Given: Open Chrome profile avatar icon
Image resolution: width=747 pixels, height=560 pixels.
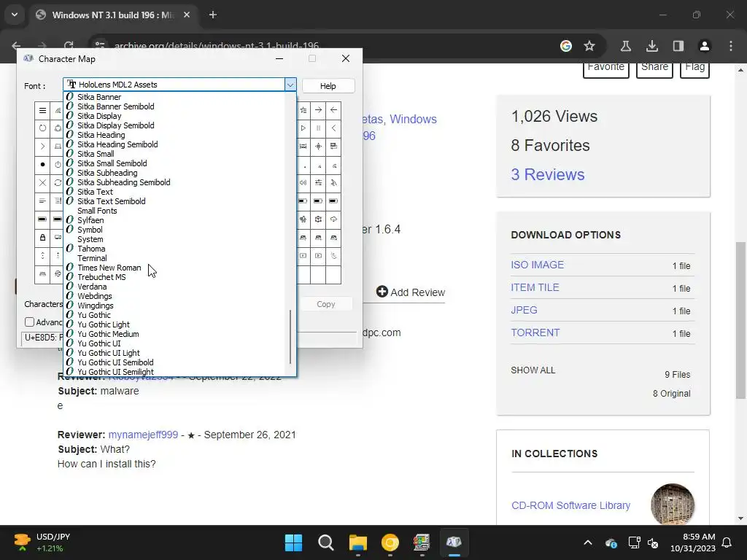Looking at the screenshot, I should click(704, 46).
